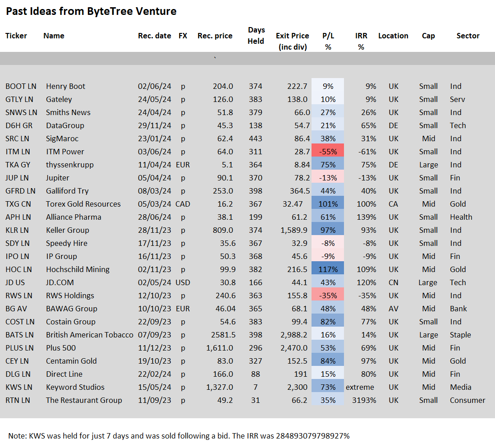Click the Ticker column header
The image size is (495, 448).
(16, 36)
